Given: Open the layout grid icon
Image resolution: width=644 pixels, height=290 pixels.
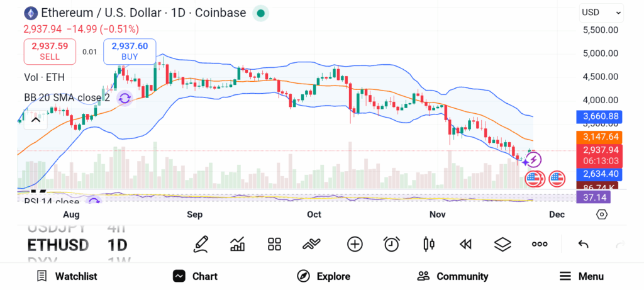Looking at the screenshot, I should click(x=274, y=244).
